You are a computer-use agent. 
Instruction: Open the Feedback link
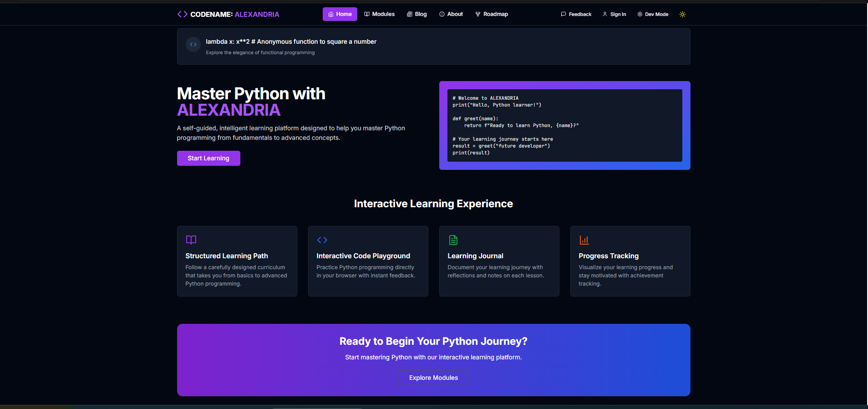pyautogui.click(x=576, y=14)
